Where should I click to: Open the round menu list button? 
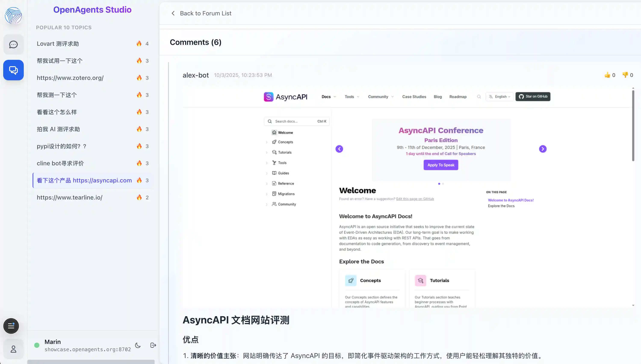[x=11, y=326]
